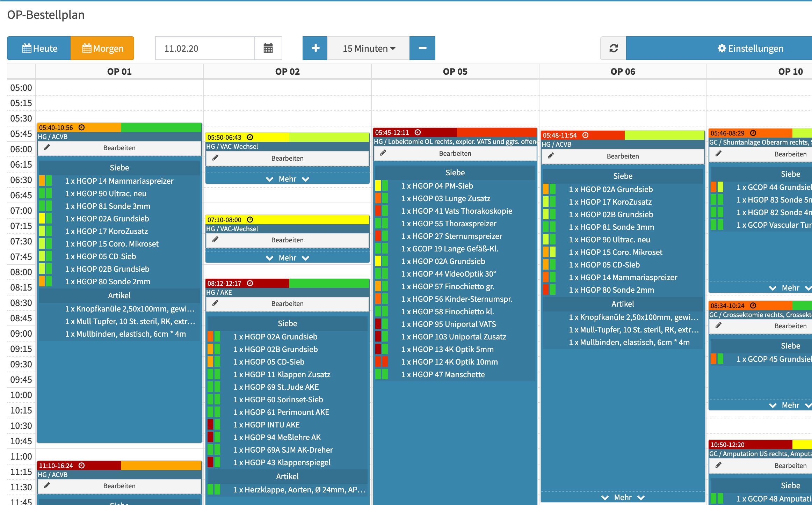The image size is (812, 505).
Task: Click Bearbeiten for Amputation US rechts
Action: tap(761, 466)
